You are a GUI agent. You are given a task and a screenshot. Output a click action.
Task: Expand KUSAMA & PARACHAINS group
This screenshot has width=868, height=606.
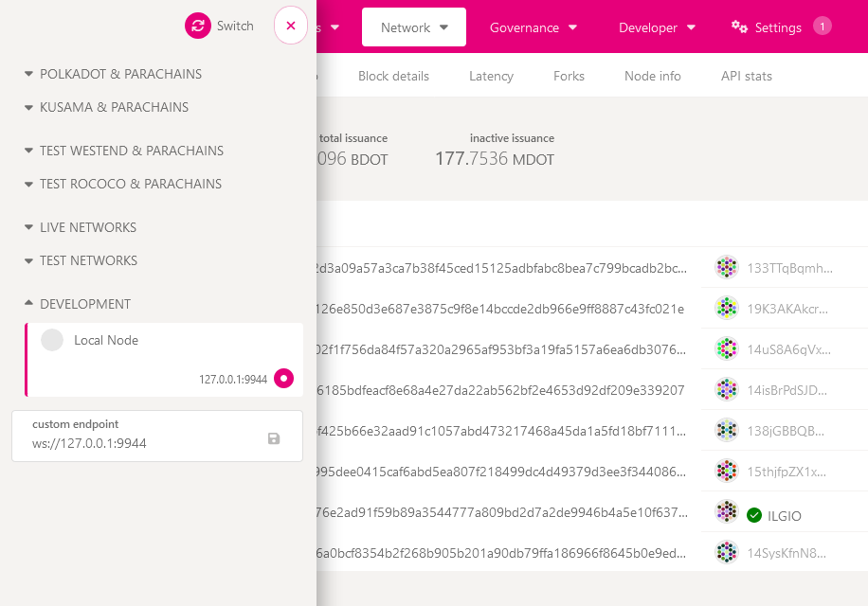(x=107, y=107)
